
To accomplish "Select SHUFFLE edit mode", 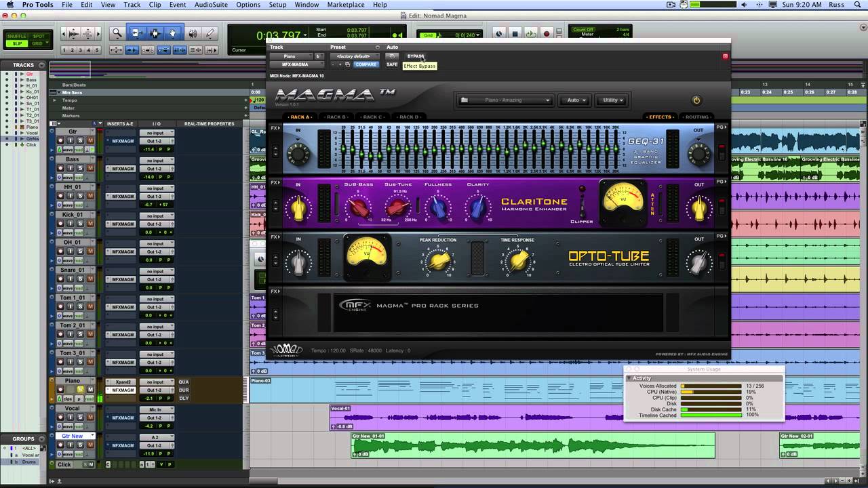I will tap(17, 37).
